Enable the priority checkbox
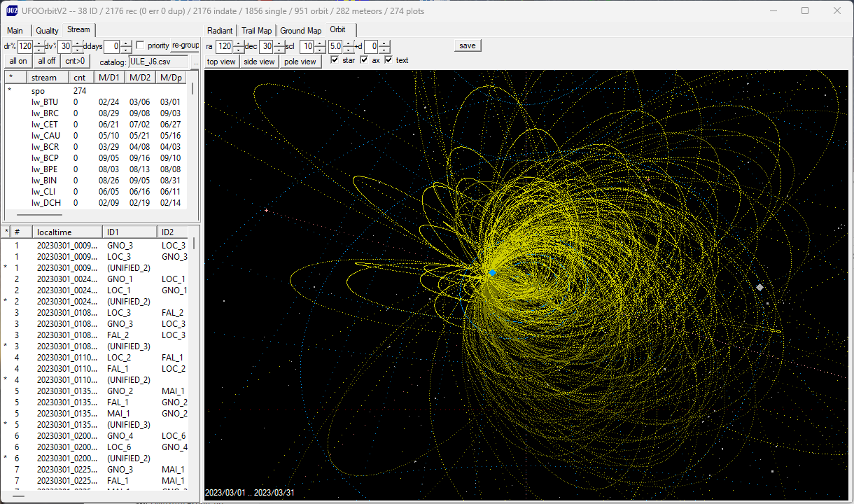The width and height of the screenshot is (854, 504). [141, 45]
